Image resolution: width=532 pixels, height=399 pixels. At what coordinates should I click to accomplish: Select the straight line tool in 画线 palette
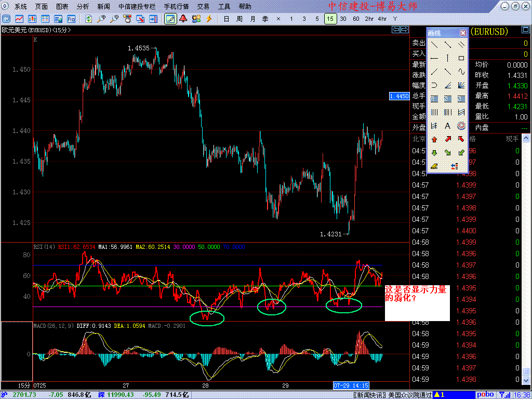(434, 45)
